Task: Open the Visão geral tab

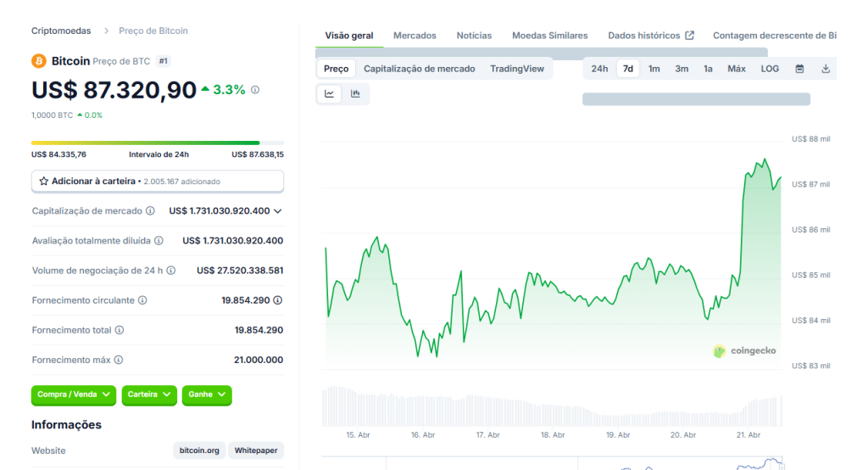Action: pos(349,36)
